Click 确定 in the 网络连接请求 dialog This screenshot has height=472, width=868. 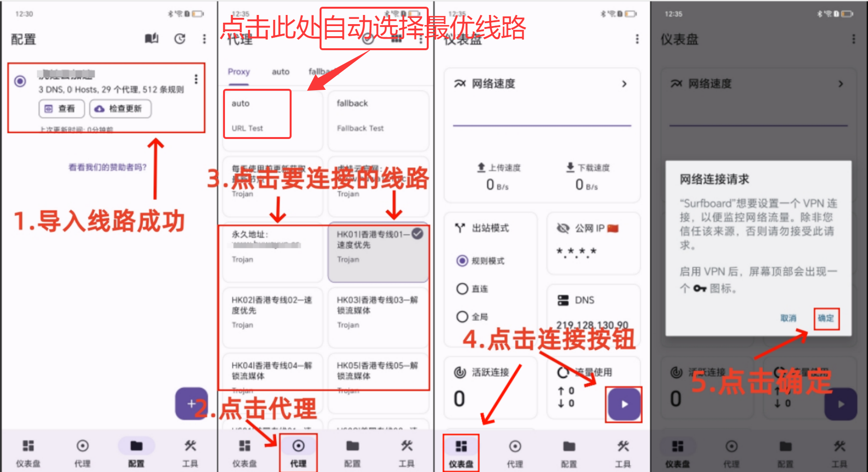point(826,319)
